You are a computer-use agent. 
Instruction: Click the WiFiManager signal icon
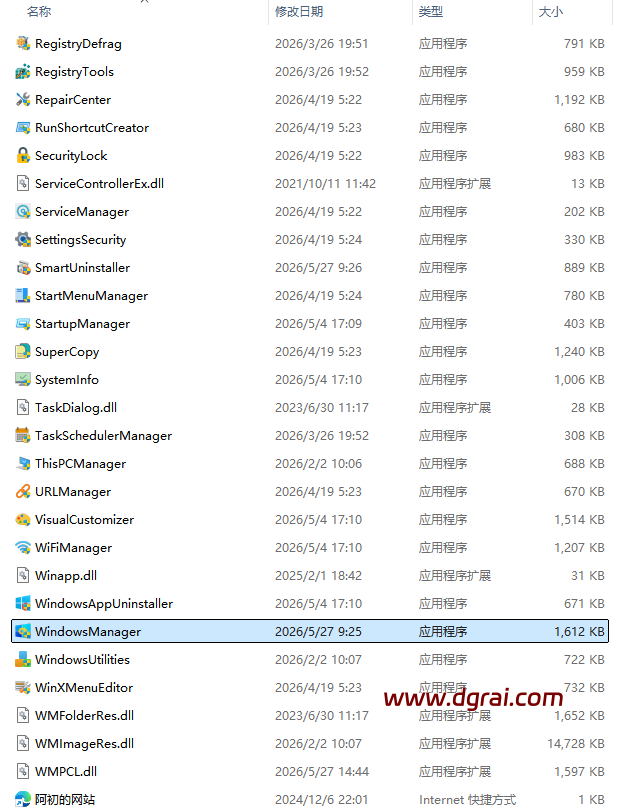23,547
